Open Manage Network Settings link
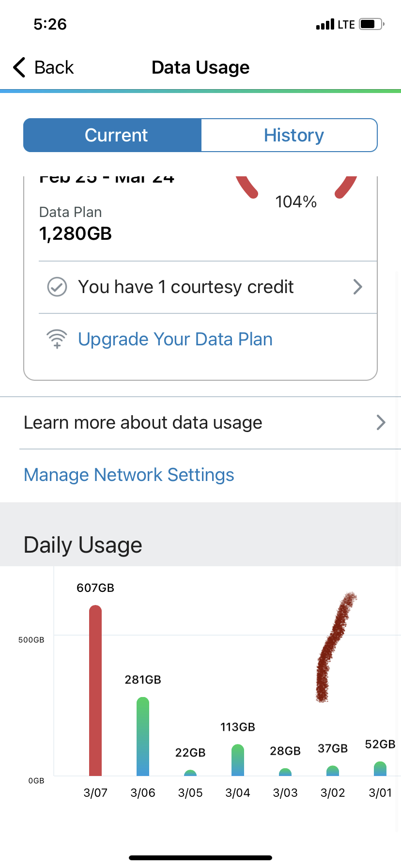This screenshot has width=401, height=868. pyautogui.click(x=129, y=475)
